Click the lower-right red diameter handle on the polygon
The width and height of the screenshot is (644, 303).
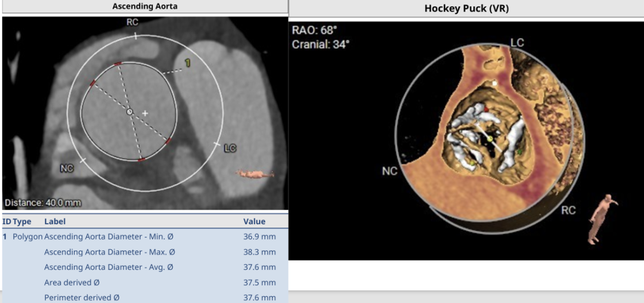click(168, 141)
